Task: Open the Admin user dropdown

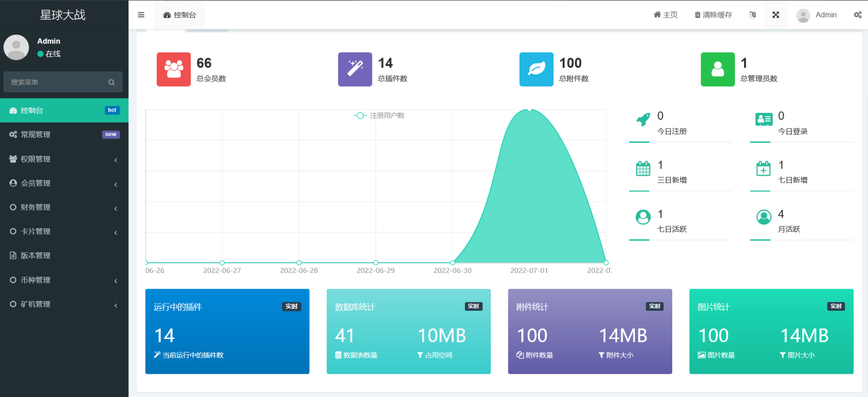Action: (817, 15)
